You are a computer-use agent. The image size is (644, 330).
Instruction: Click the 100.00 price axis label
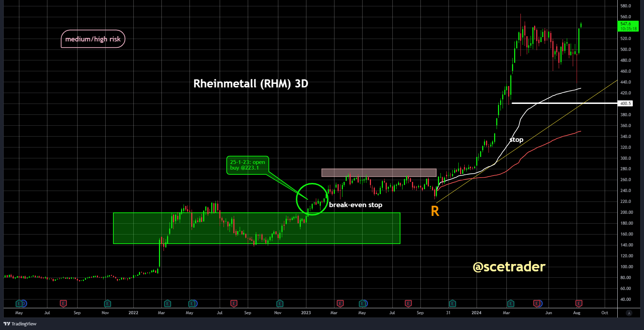tap(627, 267)
